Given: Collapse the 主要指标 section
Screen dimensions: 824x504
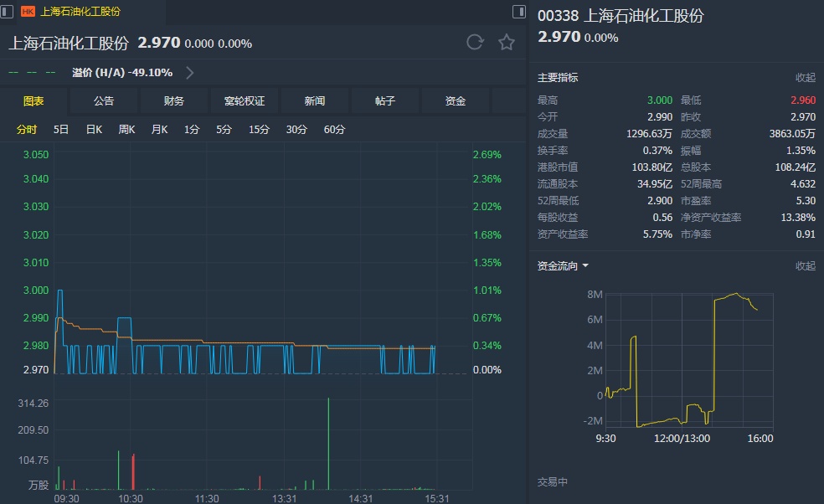Looking at the screenshot, I should [805, 78].
